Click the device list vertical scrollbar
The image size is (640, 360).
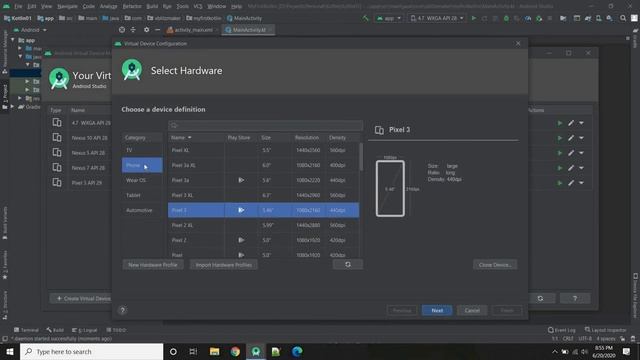tap(361, 157)
